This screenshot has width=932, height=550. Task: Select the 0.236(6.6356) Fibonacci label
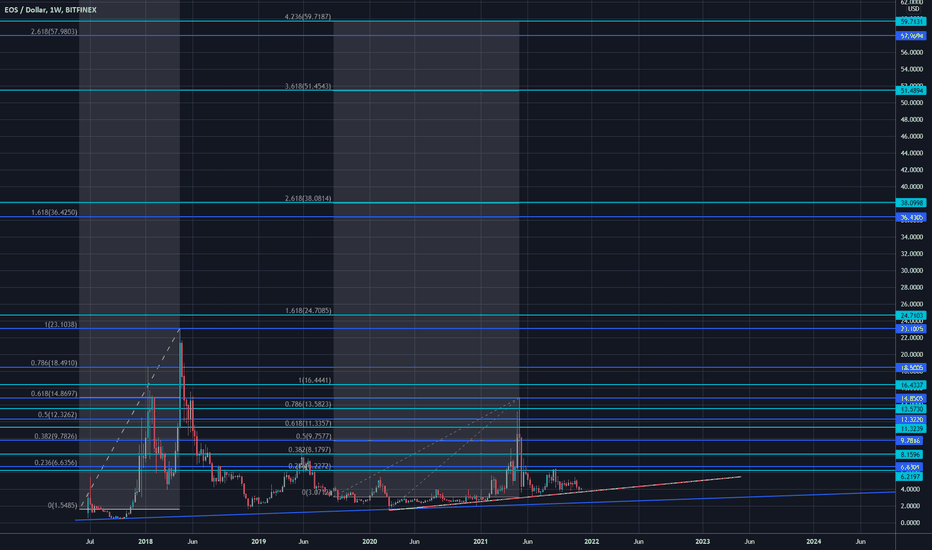pyautogui.click(x=56, y=463)
